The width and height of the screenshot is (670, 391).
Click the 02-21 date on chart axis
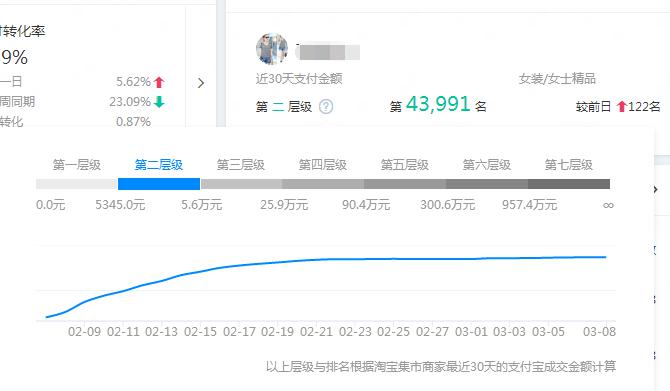point(316,332)
